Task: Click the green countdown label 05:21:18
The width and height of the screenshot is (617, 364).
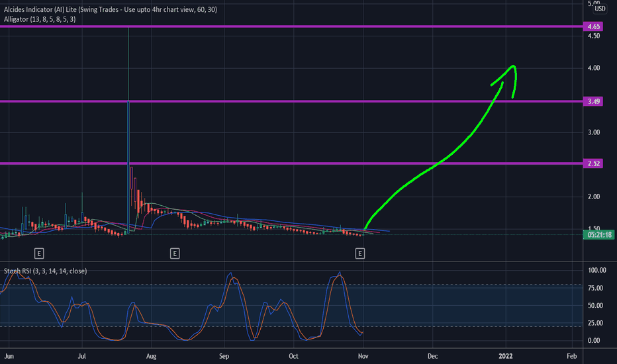Action: coord(599,235)
